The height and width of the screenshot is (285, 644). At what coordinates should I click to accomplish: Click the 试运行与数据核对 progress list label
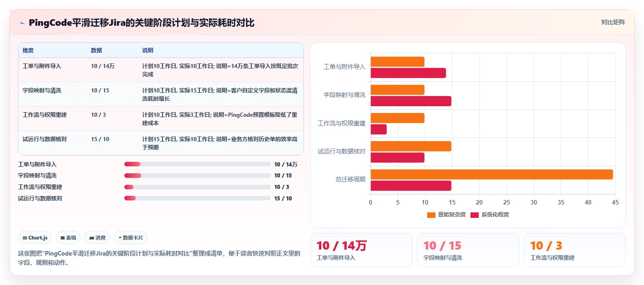point(40,199)
